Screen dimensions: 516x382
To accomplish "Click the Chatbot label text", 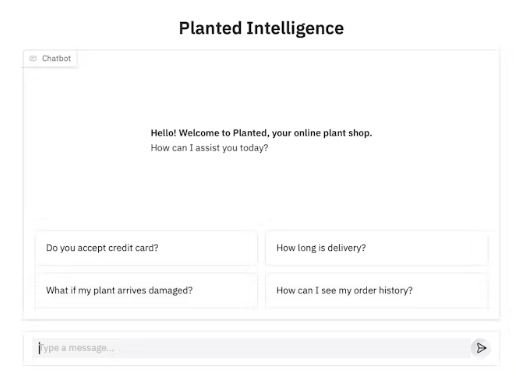I will point(56,59).
